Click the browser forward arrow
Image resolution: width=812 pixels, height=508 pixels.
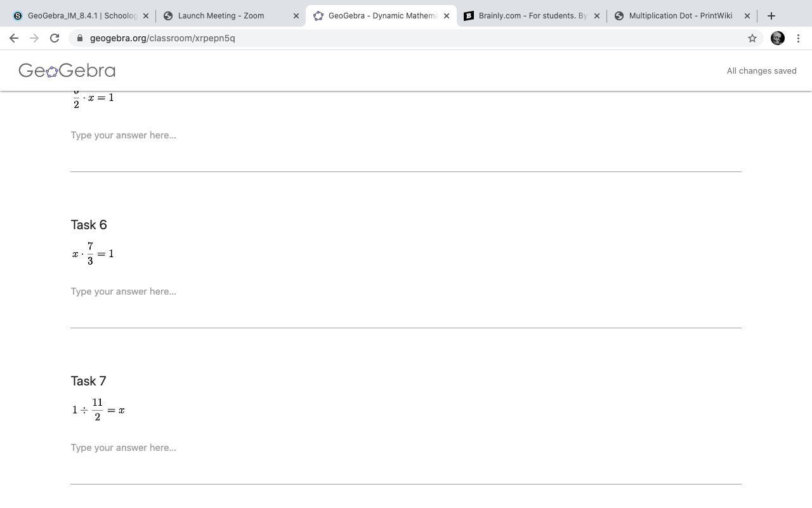(34, 38)
